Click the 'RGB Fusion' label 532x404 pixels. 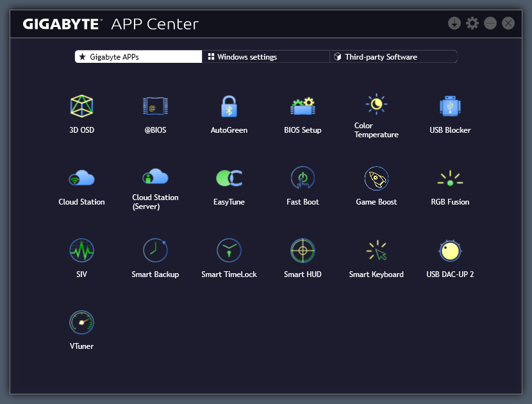(450, 202)
